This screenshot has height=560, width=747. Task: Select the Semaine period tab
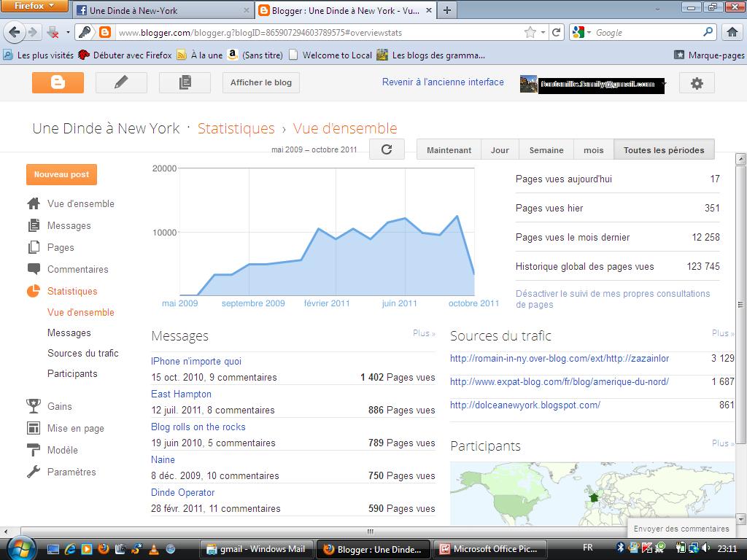pos(546,150)
